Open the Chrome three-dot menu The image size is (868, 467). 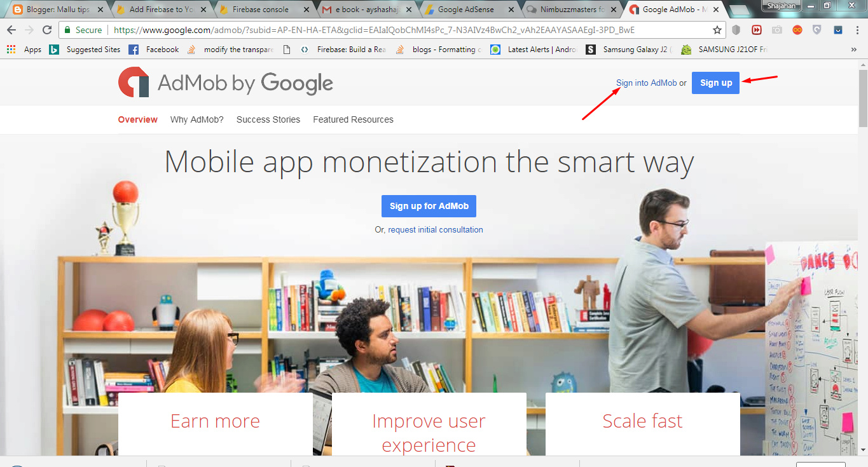856,30
